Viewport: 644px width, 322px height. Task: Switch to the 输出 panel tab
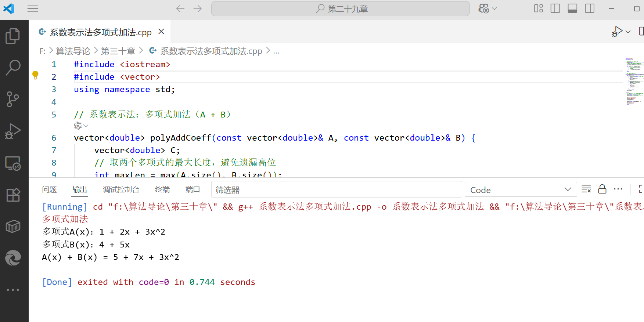[80, 189]
